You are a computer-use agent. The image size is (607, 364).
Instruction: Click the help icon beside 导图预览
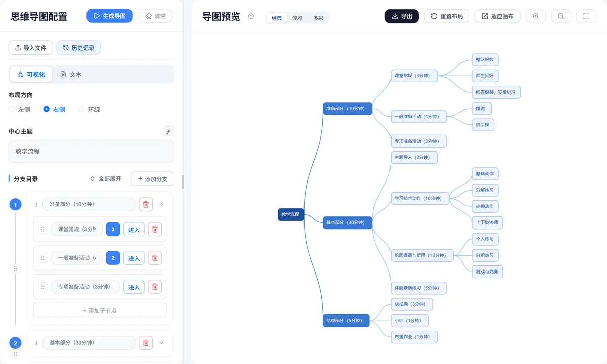[251, 16]
